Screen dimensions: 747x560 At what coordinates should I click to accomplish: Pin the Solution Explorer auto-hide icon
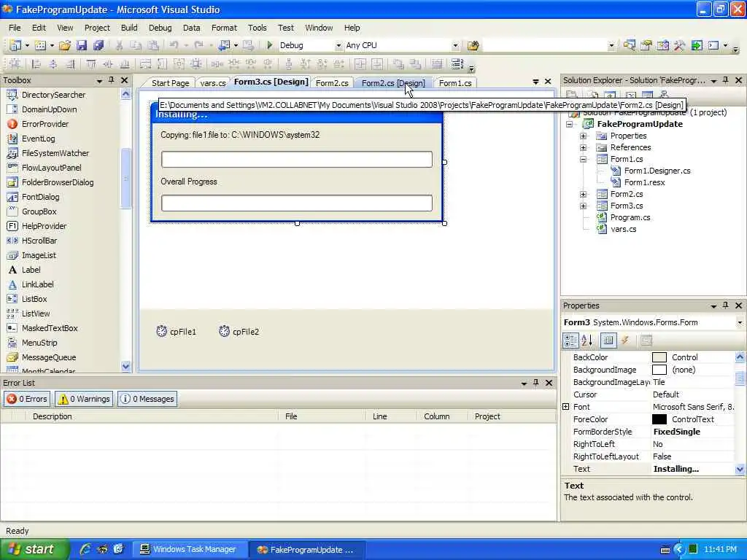[726, 80]
